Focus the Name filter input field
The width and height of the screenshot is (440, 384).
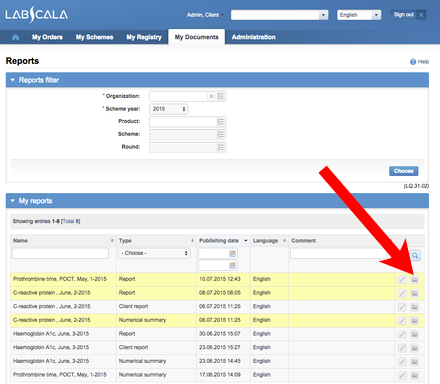60,253
